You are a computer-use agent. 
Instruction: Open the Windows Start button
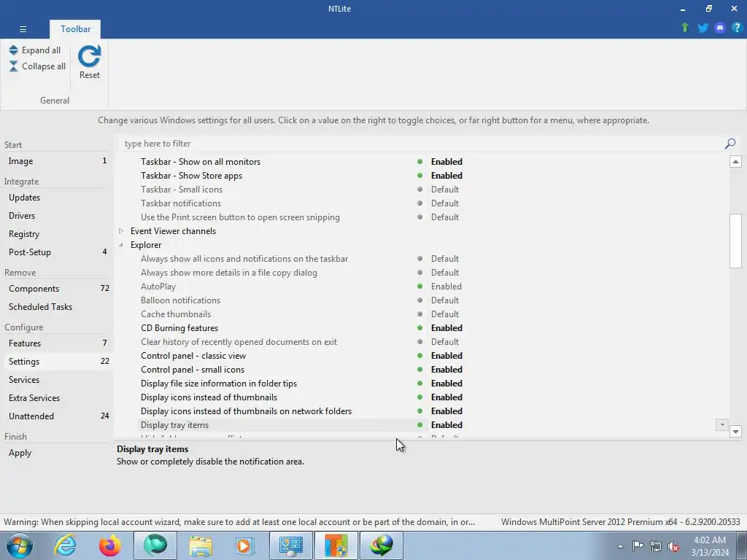click(20, 545)
